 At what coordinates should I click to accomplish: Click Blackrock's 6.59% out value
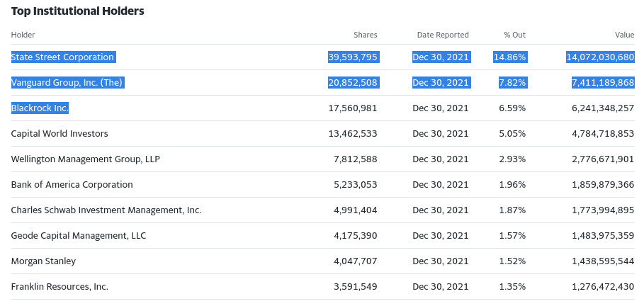click(512, 108)
